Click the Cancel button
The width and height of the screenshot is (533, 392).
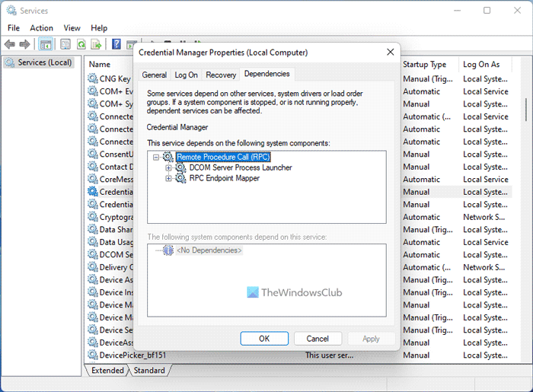318,339
